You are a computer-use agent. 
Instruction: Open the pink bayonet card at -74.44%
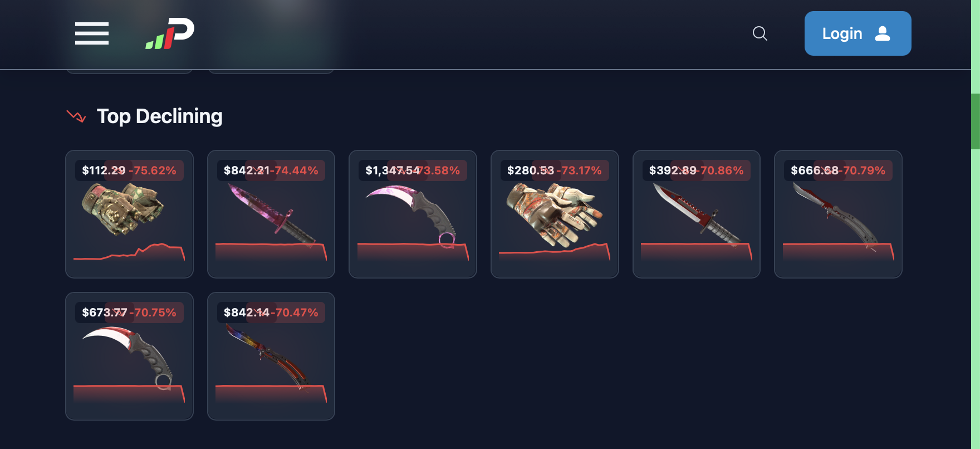(x=271, y=214)
